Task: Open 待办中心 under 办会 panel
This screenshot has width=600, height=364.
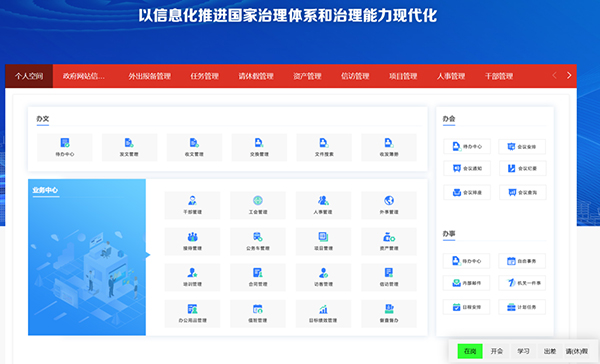Action: coord(467,147)
